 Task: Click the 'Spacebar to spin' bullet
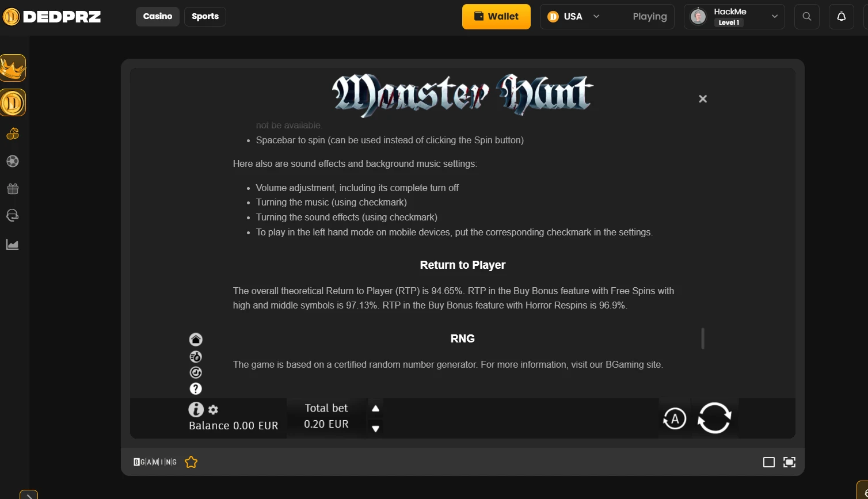coord(390,140)
